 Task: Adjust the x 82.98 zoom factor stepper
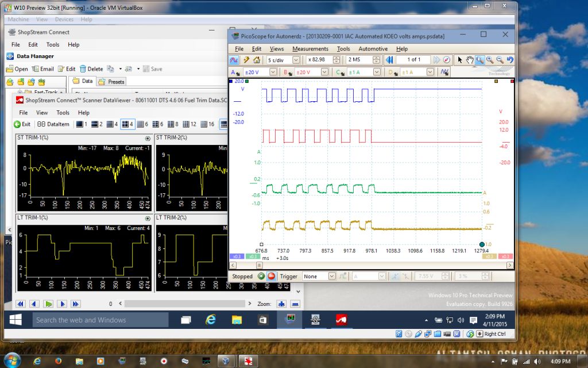click(336, 60)
